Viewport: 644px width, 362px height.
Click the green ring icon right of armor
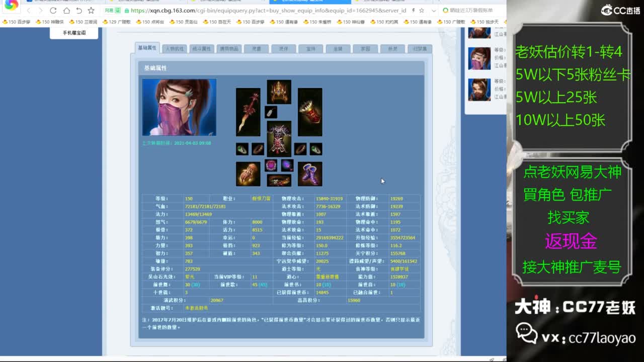316,149
